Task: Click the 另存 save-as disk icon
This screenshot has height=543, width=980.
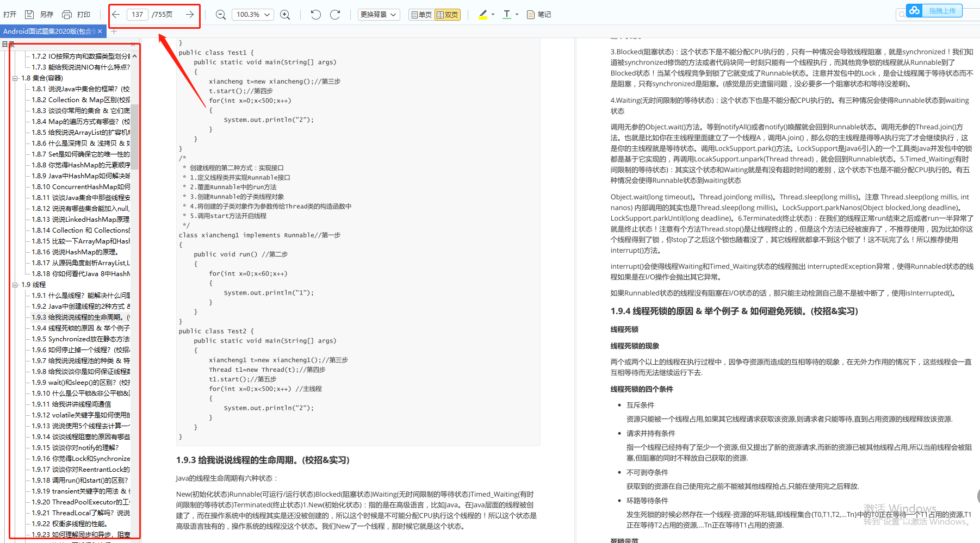Action: click(x=30, y=15)
